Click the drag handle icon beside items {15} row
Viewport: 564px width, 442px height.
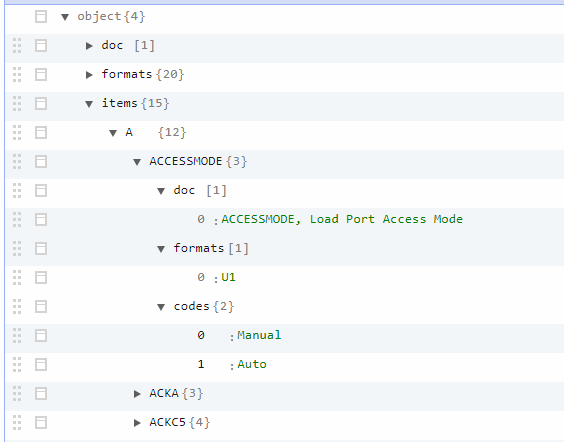(x=17, y=104)
